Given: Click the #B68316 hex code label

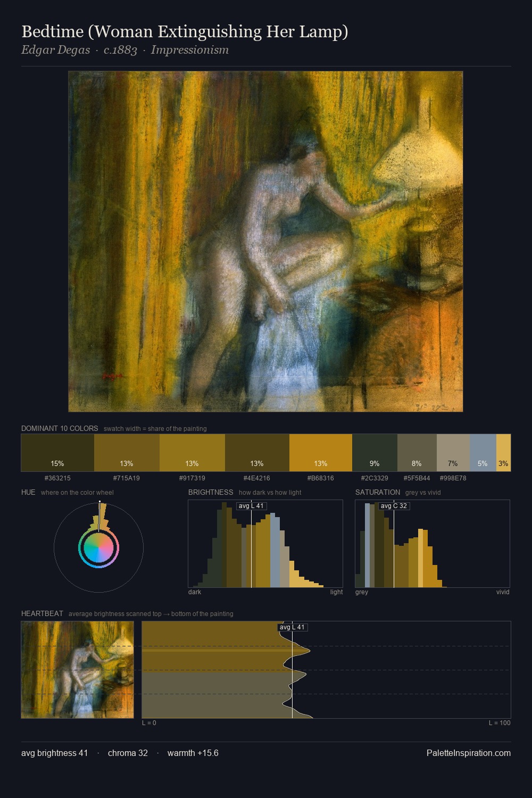Looking at the screenshot, I should point(321,478).
